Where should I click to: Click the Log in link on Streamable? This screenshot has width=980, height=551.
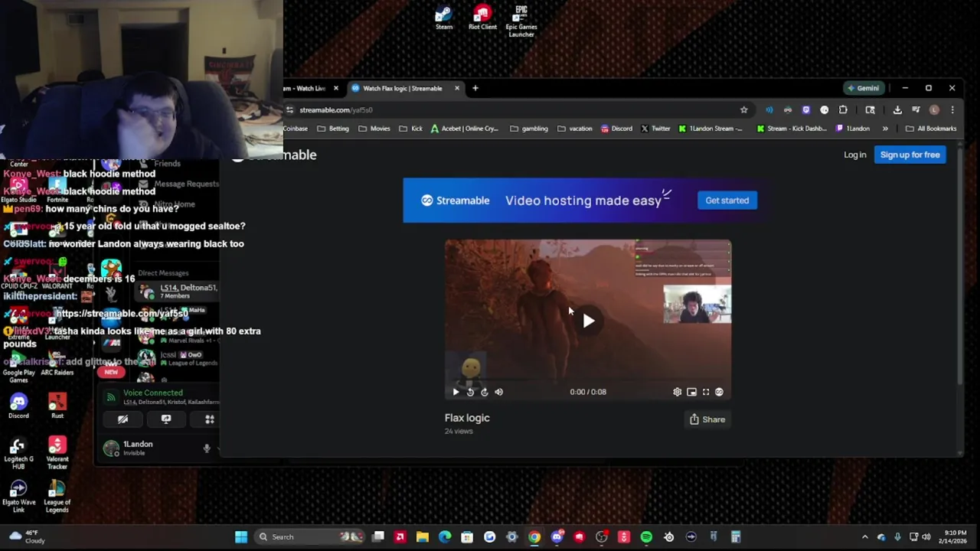click(x=854, y=155)
